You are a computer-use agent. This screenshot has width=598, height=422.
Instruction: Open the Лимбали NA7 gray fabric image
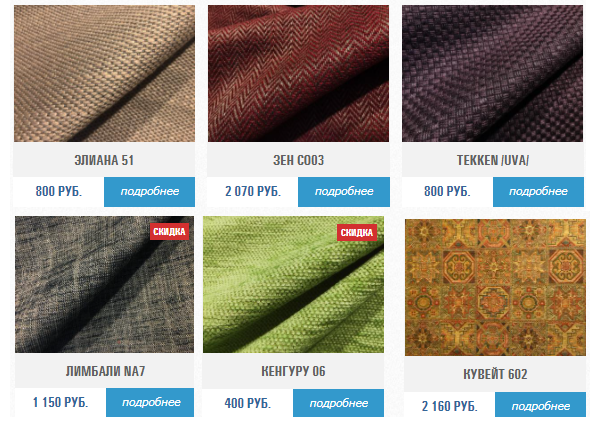point(104,284)
